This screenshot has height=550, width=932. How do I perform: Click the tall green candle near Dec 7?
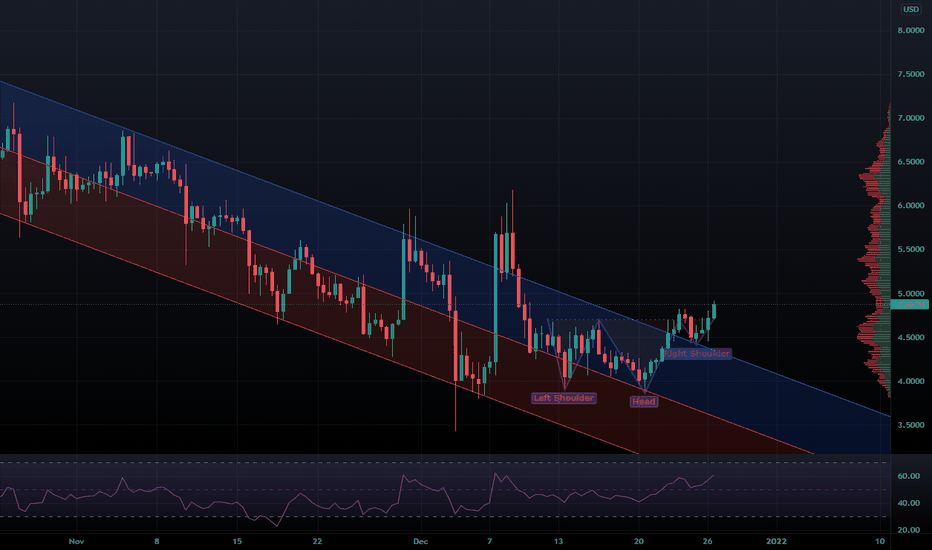pos(496,297)
